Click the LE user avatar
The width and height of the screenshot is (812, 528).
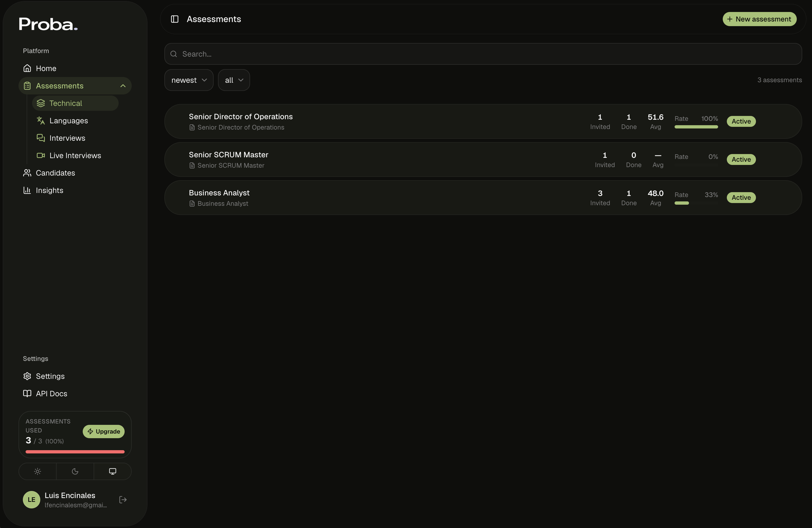31,500
